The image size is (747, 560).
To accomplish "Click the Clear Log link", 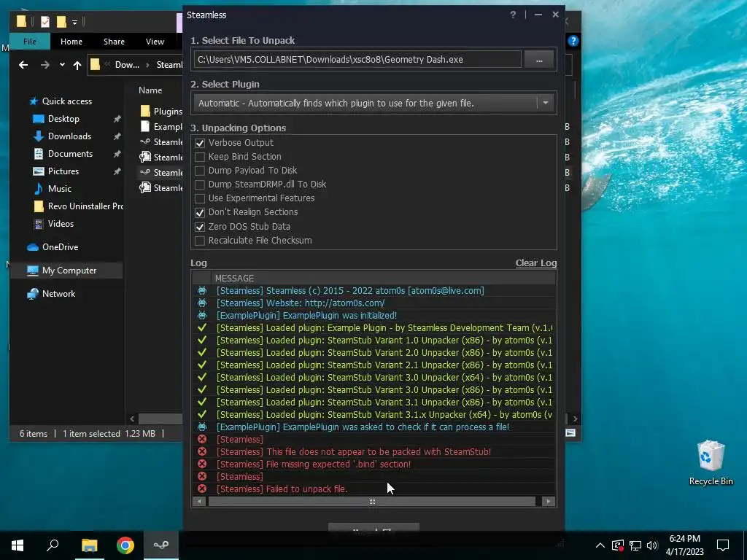I will (536, 262).
